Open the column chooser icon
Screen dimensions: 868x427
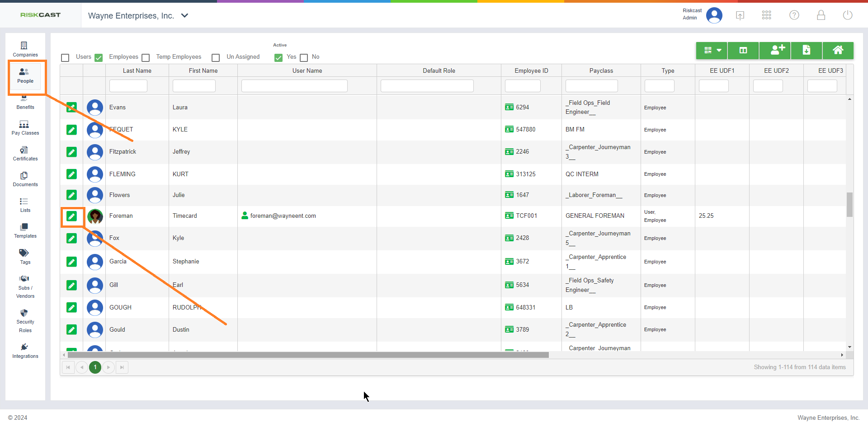point(743,50)
